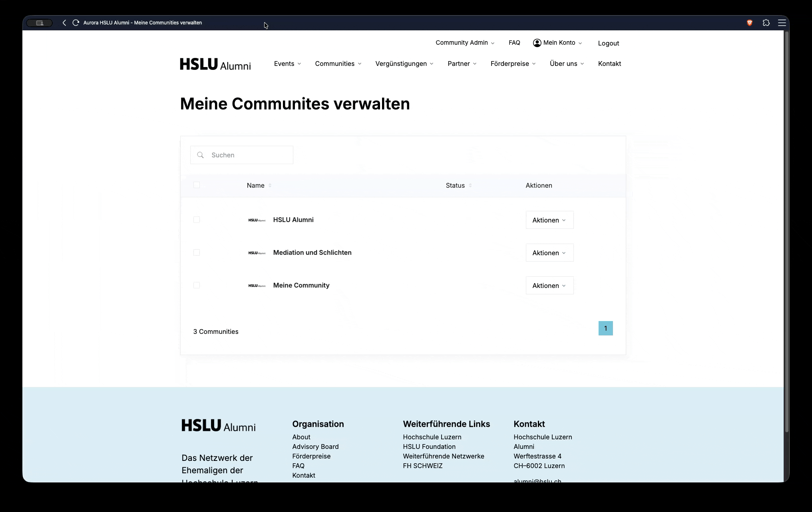Open Weiterführende Netzwerke footer link

tap(444, 456)
